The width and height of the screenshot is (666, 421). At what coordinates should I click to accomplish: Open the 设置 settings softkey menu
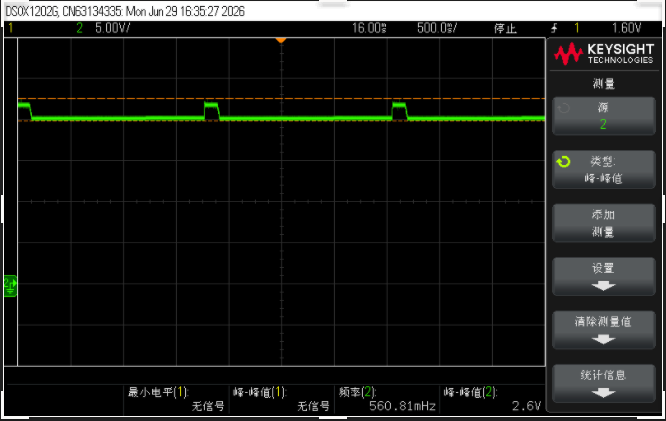pos(604,277)
